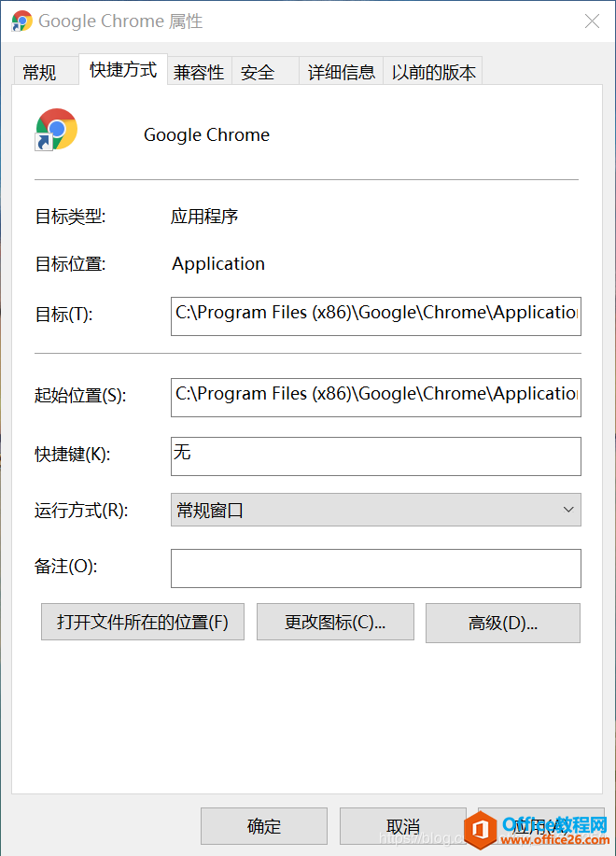Click the empty 备注(O) comment field
Screen dimensions: 616x856
376,568
